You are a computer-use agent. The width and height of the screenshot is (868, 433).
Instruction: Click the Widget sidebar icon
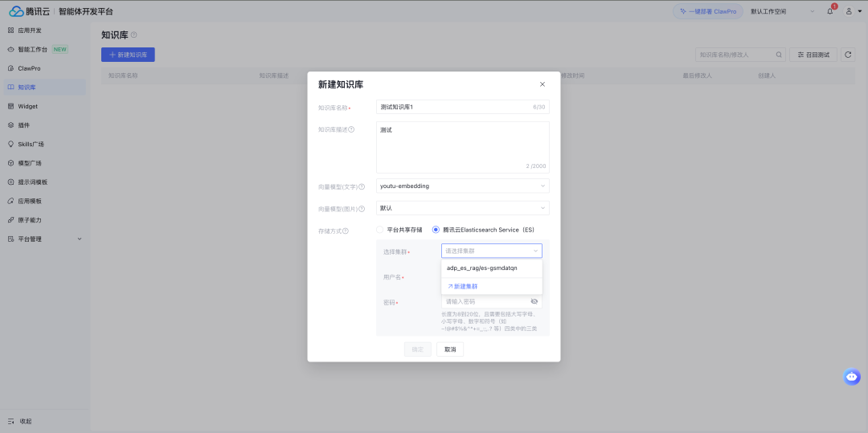pos(11,106)
